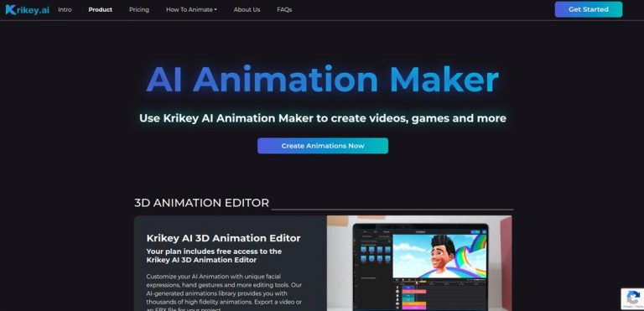Go to the Intro nav item
Image resolution: width=644 pixels, height=311 pixels.
click(65, 9)
